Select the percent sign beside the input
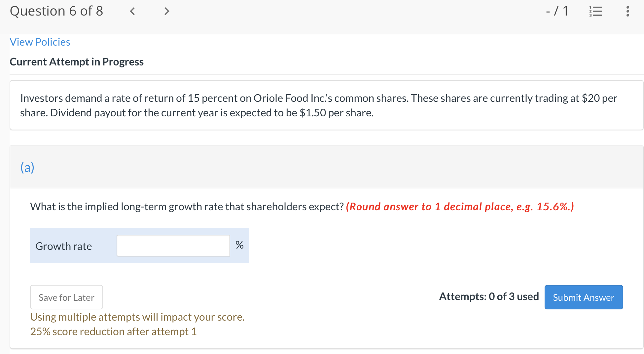Screen dimensions: 644x354 [x=239, y=245]
